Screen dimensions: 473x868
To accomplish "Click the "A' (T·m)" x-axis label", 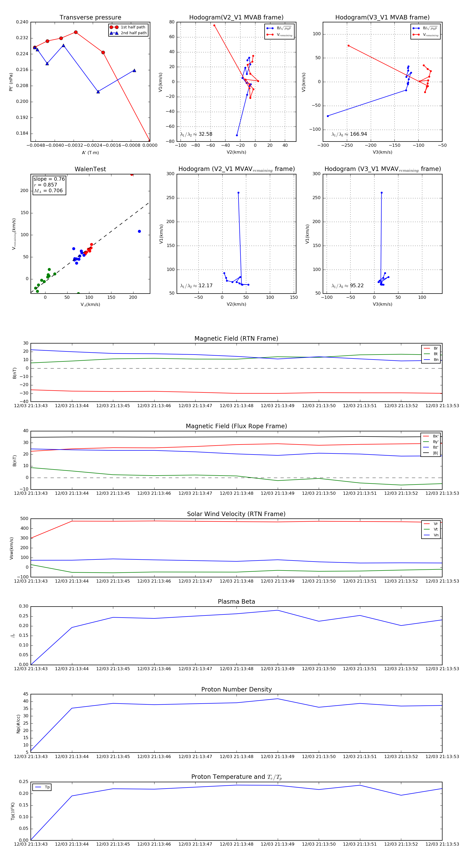I will click(90, 153).
